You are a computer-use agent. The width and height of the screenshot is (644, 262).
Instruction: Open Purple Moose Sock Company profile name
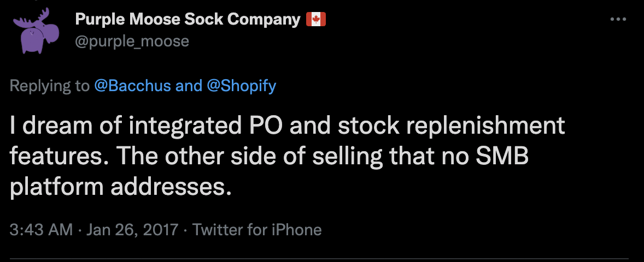point(188,19)
